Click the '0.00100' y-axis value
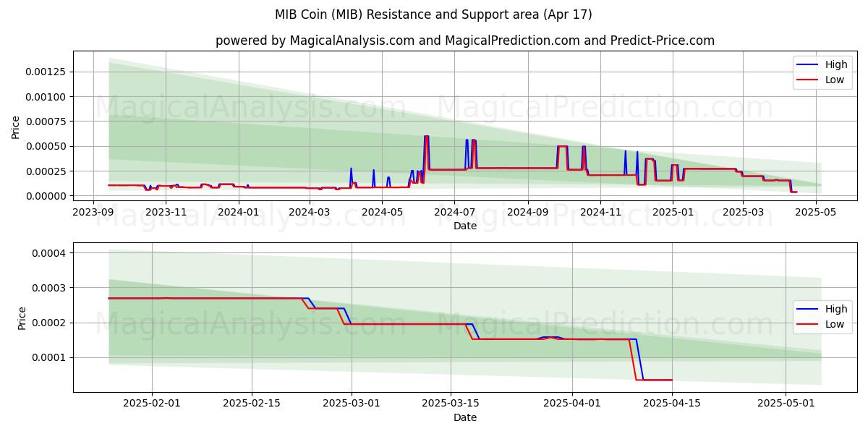 [47, 97]
